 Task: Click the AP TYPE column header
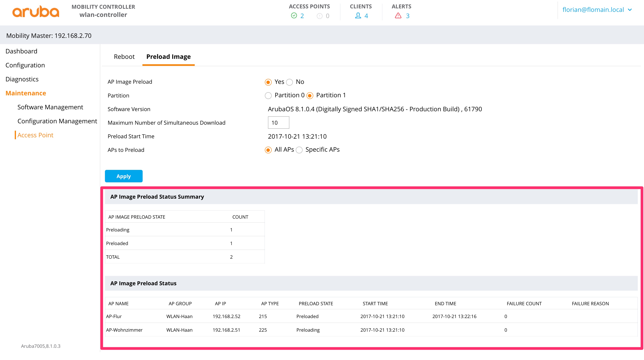point(270,303)
